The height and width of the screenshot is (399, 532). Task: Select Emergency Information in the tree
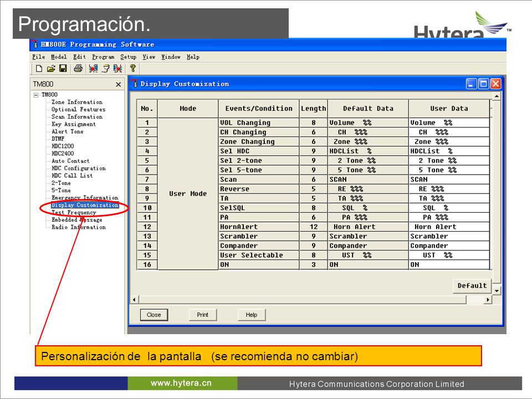[x=85, y=198]
